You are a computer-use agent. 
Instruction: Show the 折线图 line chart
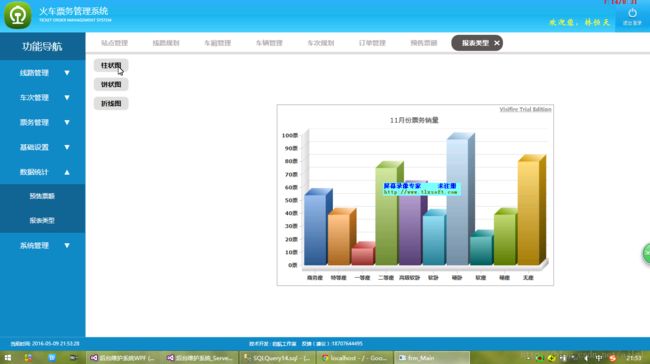pos(111,104)
